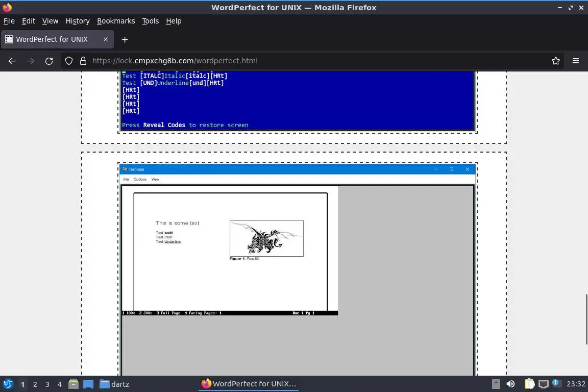Open the update notification tray icon
The image size is (588, 392).
coord(556,383)
